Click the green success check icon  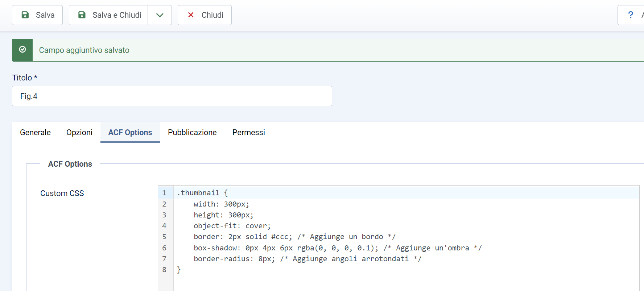[x=22, y=50]
